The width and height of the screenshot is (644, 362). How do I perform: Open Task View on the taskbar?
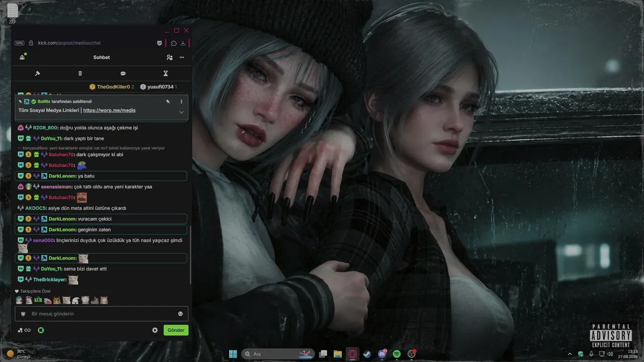(324, 354)
